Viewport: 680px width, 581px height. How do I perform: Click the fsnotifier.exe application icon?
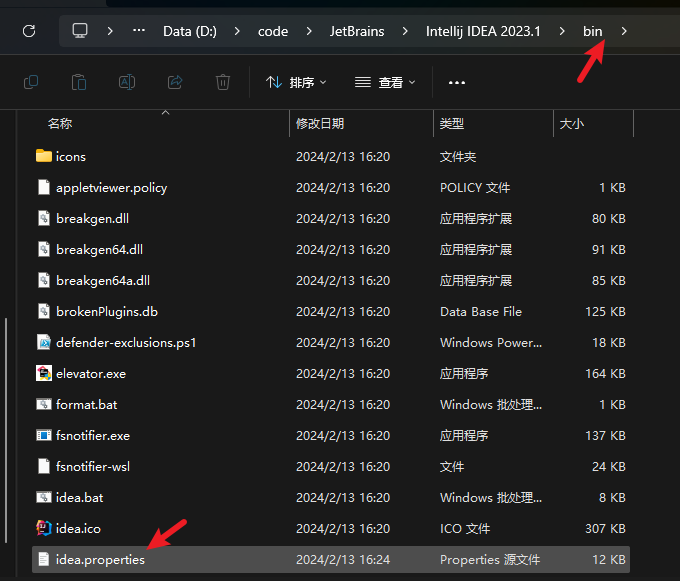click(44, 435)
